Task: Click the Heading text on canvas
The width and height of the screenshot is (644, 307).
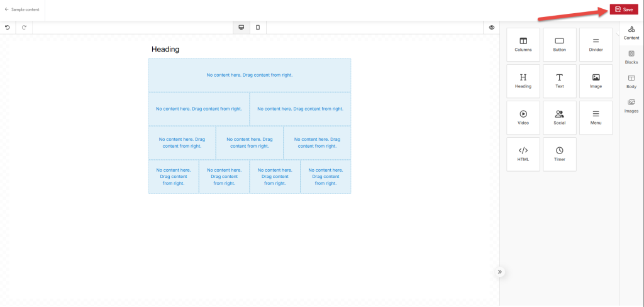Action: (165, 49)
